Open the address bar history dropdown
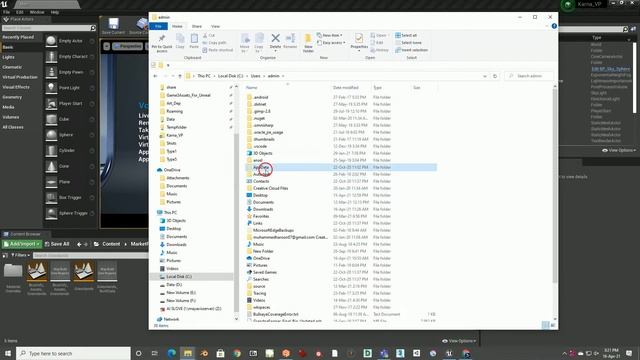The width and height of the screenshot is (640, 360). pyautogui.click(x=484, y=76)
